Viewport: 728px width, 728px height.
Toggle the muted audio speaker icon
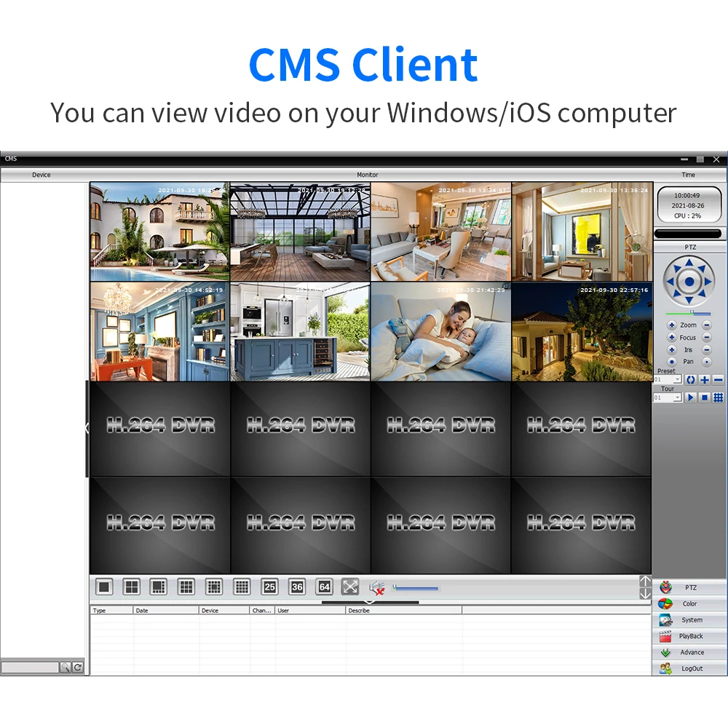377,588
